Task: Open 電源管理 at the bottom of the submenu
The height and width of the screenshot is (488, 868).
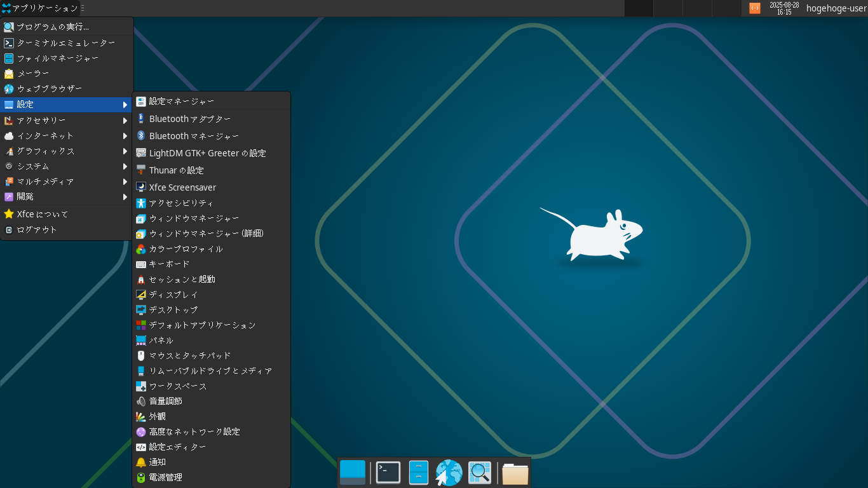Action: click(x=168, y=477)
